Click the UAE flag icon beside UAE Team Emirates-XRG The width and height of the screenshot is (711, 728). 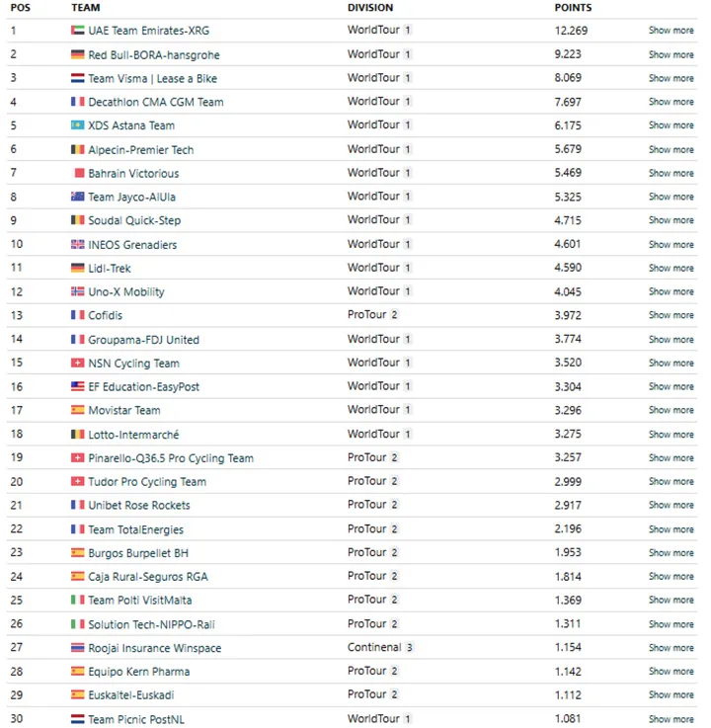click(78, 31)
